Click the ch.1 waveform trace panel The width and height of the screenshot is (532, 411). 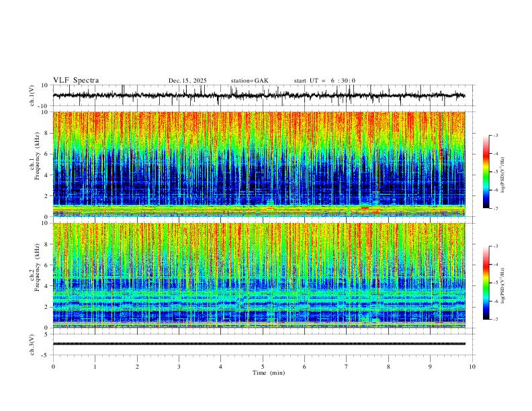point(263,95)
